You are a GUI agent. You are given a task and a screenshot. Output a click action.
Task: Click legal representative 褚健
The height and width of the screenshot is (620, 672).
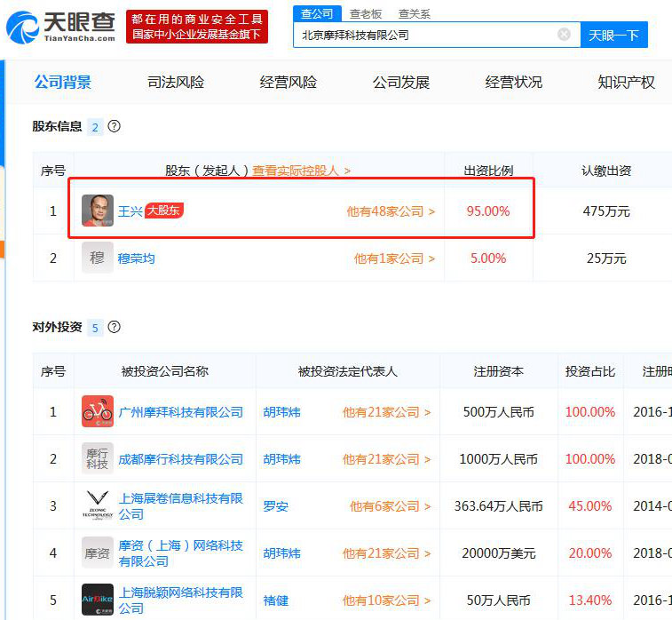pos(275,600)
